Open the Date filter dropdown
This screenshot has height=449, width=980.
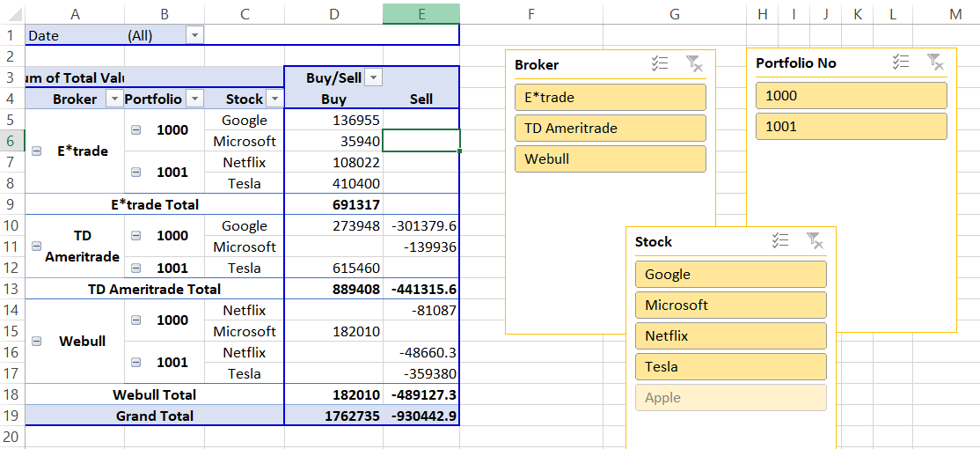(194, 35)
